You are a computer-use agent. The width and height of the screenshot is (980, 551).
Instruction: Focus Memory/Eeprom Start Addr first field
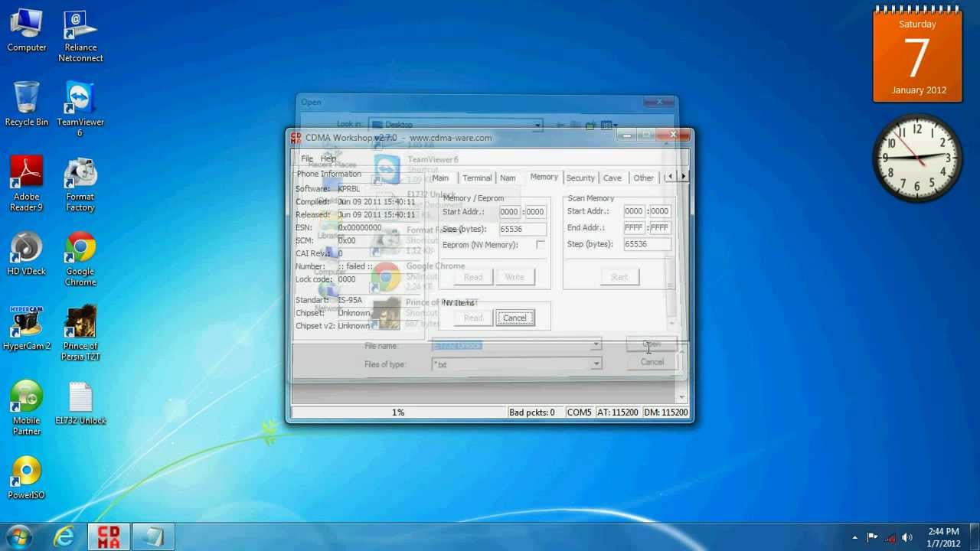click(x=509, y=212)
